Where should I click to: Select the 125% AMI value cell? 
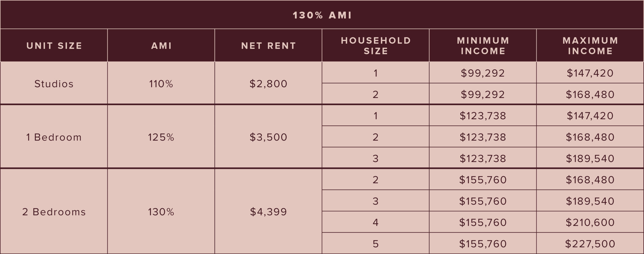(x=161, y=137)
